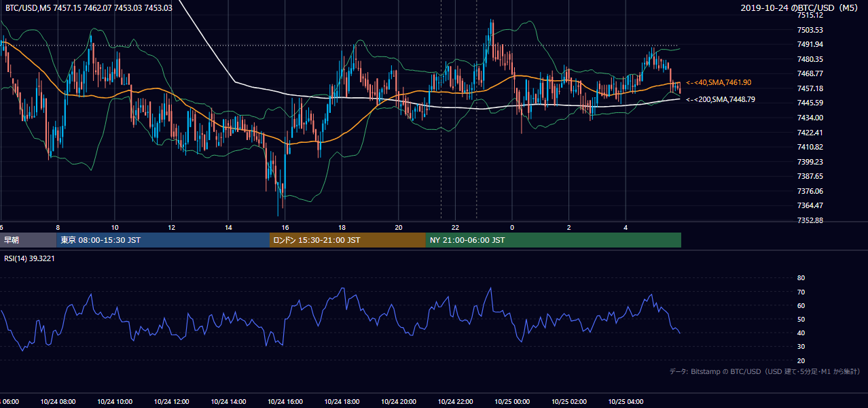Click the 10/24 10:00 time axis label

point(115,402)
